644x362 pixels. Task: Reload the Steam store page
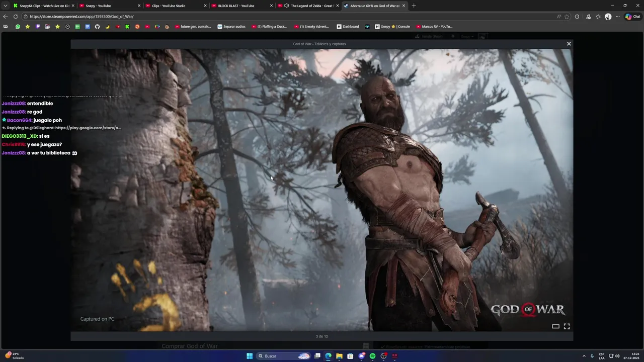pyautogui.click(x=16, y=17)
